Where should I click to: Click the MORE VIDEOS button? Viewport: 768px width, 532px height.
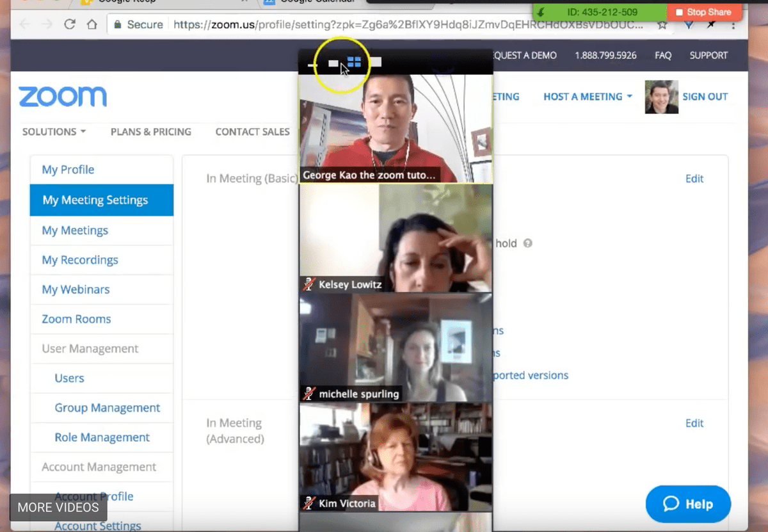pyautogui.click(x=58, y=508)
